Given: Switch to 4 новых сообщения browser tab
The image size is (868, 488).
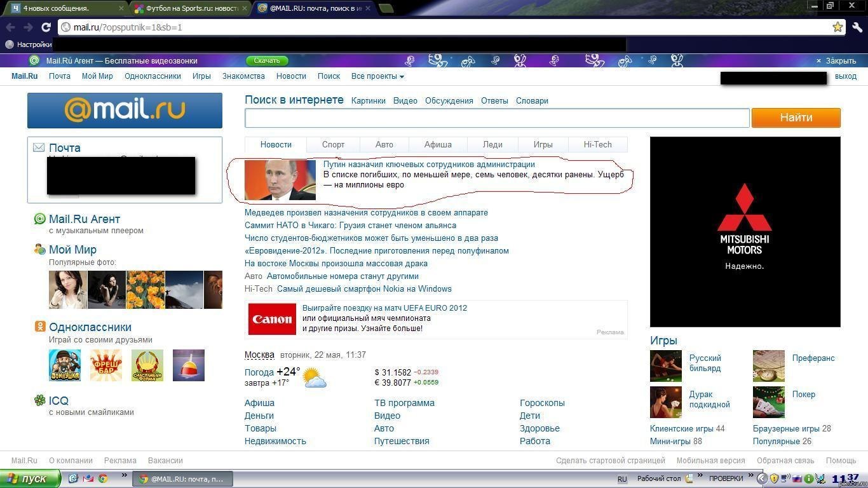Looking at the screenshot, I should (x=67, y=8).
